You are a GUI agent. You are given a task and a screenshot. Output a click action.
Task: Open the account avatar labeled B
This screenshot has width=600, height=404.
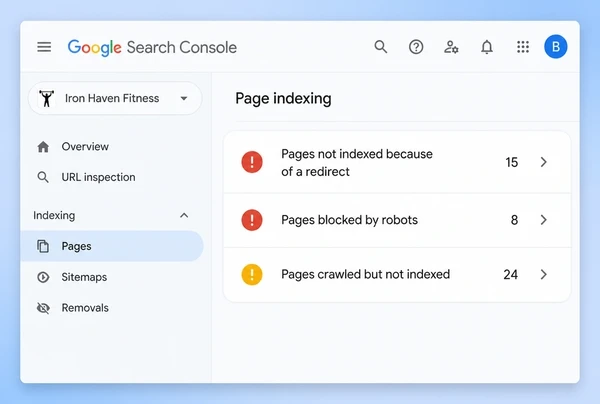(556, 47)
